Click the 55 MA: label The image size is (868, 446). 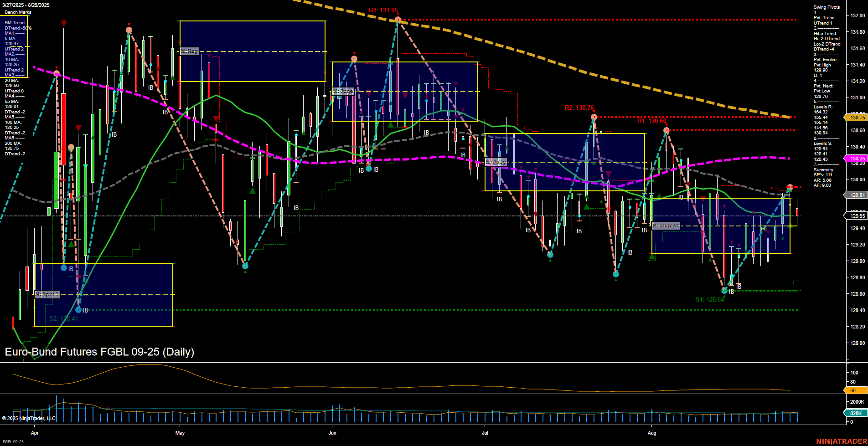click(12, 102)
